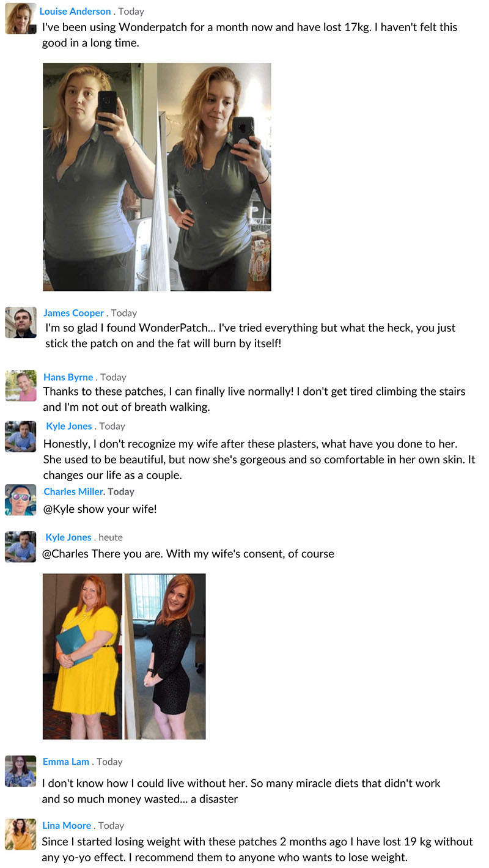This screenshot has height=868, width=489.
Task: Click Louise Anderson's profile avatar
Action: coord(21,18)
